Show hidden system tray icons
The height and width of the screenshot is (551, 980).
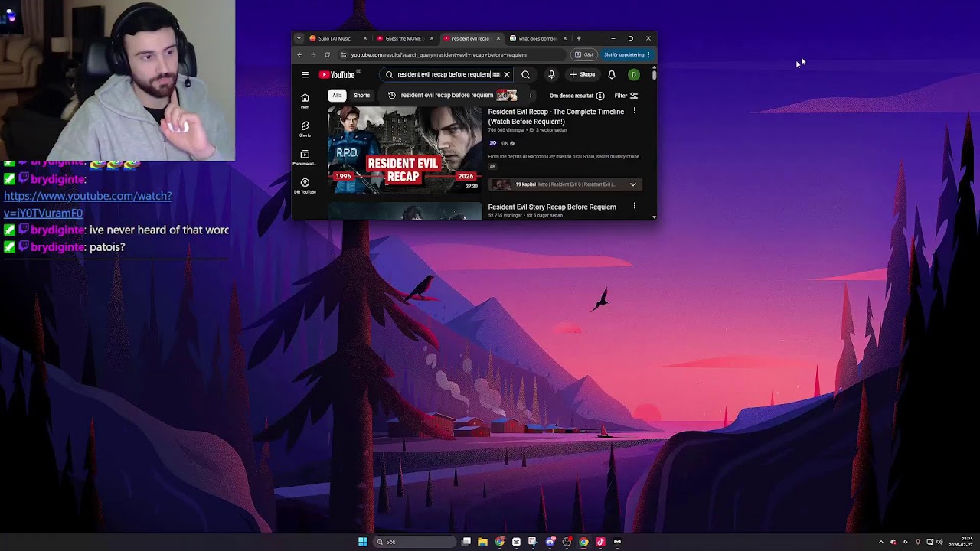[880, 542]
